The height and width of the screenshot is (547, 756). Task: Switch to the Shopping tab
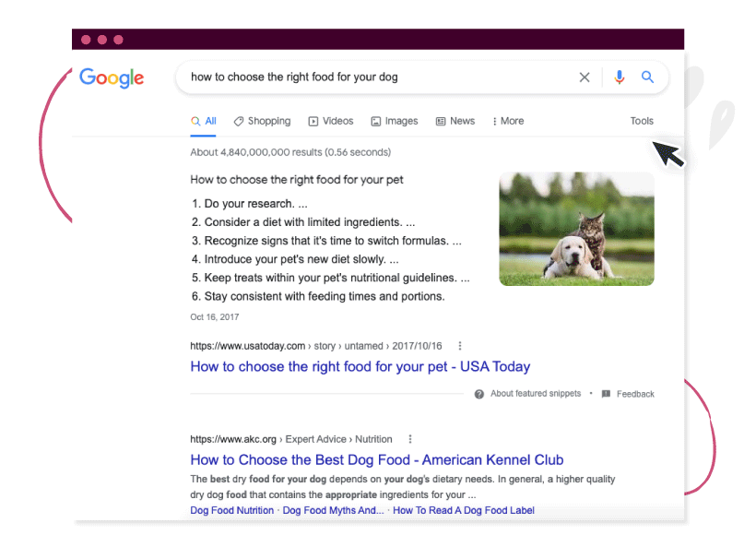click(262, 121)
